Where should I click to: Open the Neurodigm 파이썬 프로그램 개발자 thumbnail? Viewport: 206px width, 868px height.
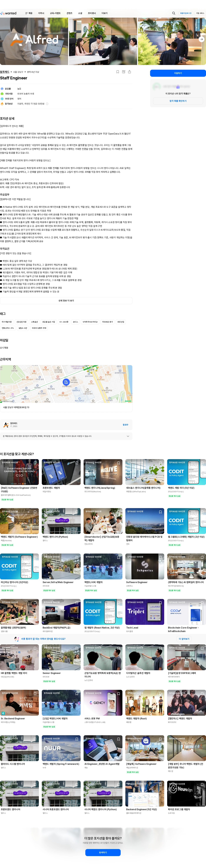point(186,793)
